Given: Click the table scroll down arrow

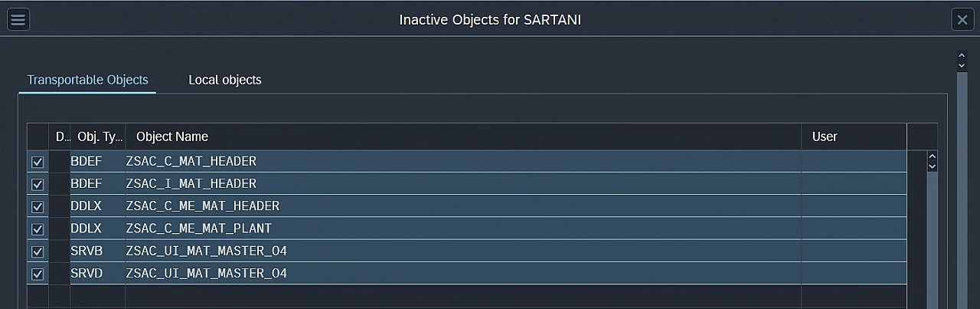Looking at the screenshot, I should (932, 166).
